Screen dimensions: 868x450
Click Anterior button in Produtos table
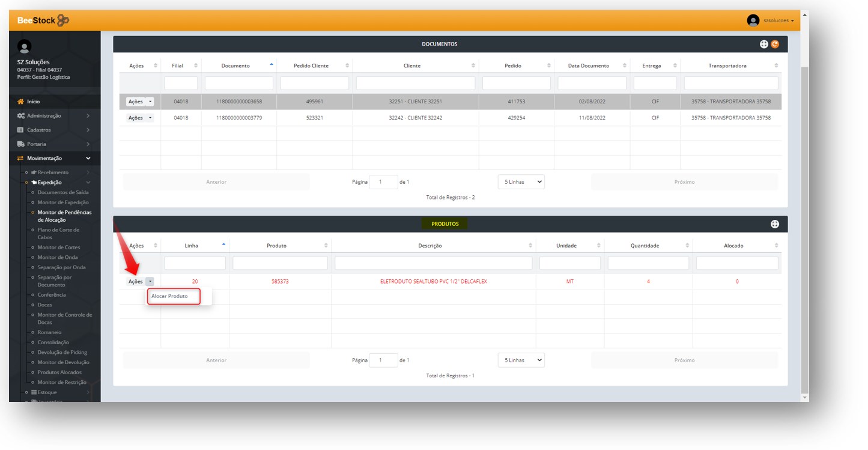coord(216,360)
